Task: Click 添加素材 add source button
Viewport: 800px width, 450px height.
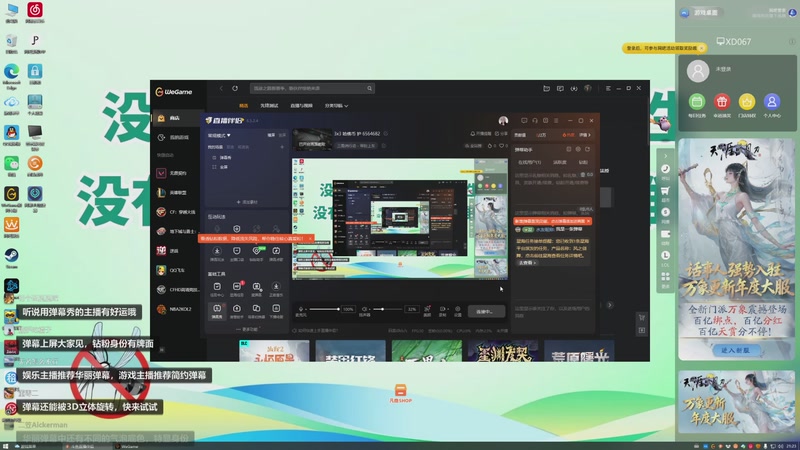Action: tap(247, 202)
